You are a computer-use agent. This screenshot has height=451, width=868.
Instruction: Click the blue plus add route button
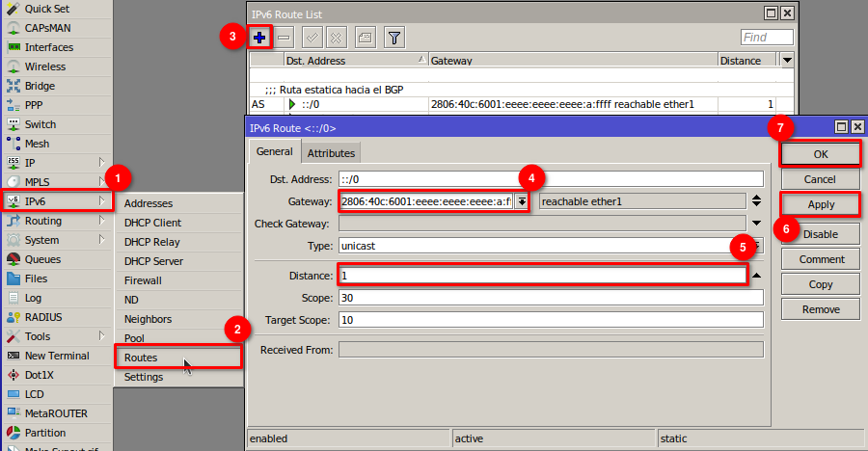259,38
